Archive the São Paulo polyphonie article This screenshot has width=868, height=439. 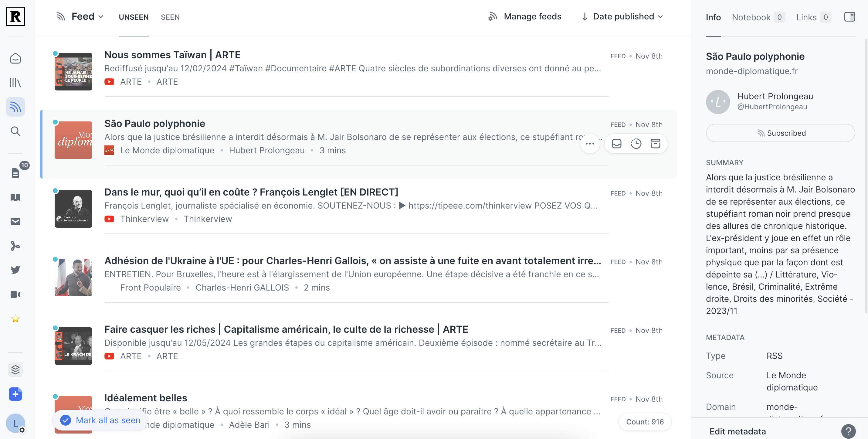point(655,144)
